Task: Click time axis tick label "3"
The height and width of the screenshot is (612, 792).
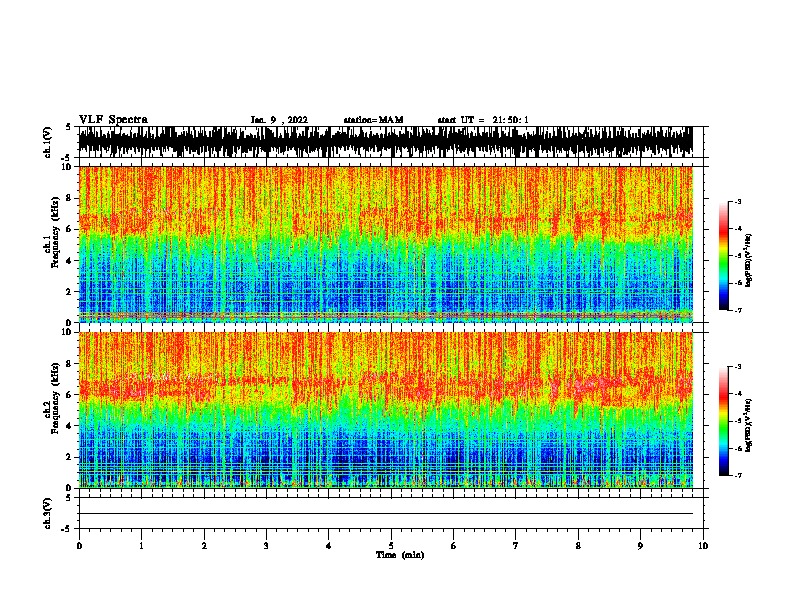Action: tap(266, 546)
